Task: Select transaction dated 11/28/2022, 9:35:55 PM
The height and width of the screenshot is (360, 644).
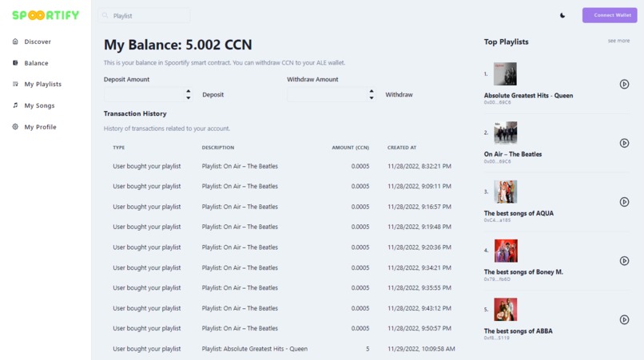Action: tap(282, 287)
